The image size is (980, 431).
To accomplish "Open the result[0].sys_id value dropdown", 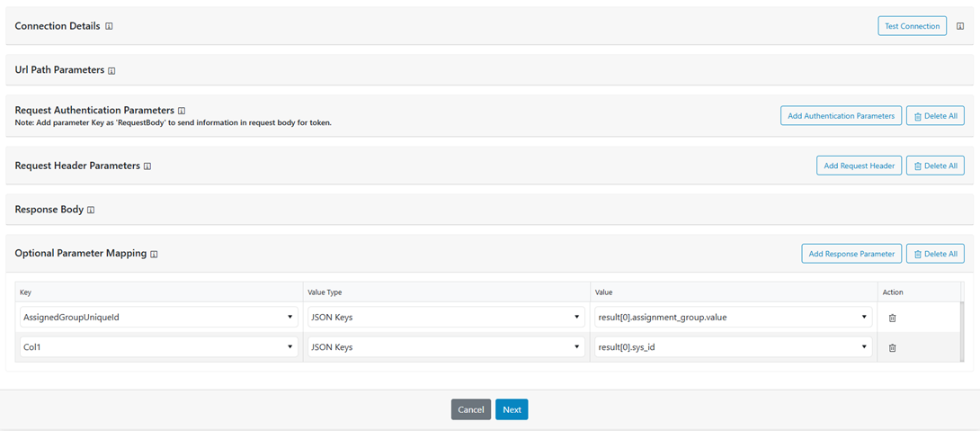I will click(733, 346).
